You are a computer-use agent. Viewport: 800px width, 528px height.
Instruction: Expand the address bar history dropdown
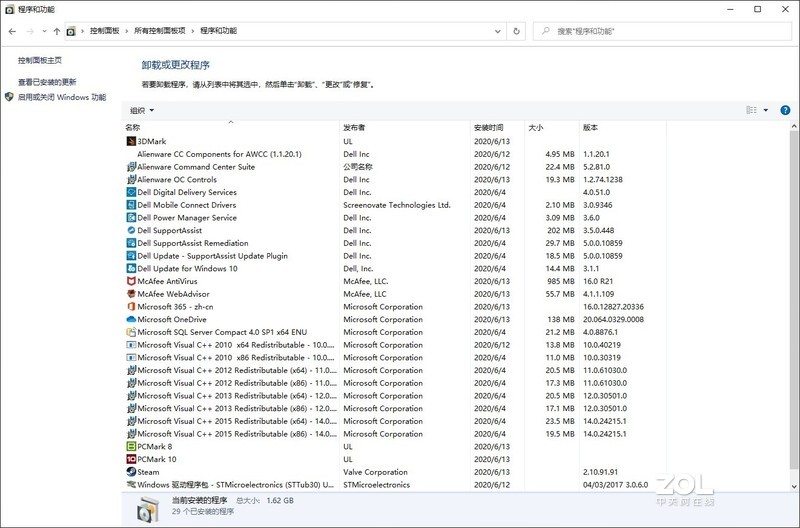[497, 31]
